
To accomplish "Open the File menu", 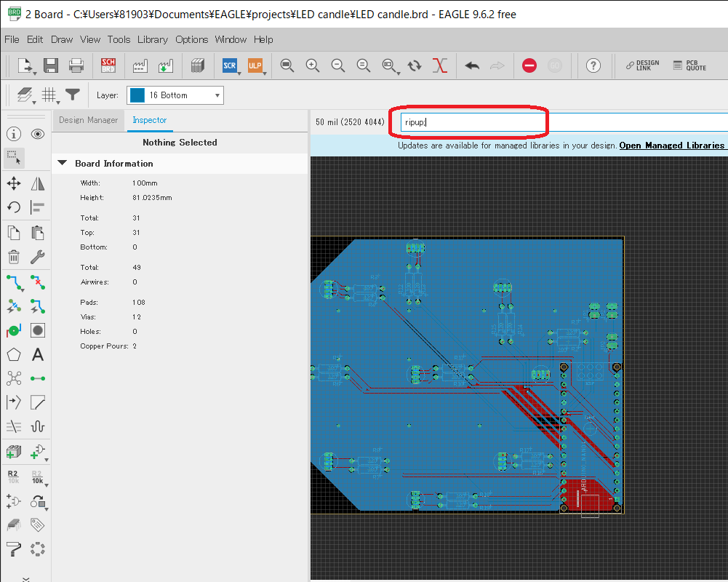I will coord(12,39).
